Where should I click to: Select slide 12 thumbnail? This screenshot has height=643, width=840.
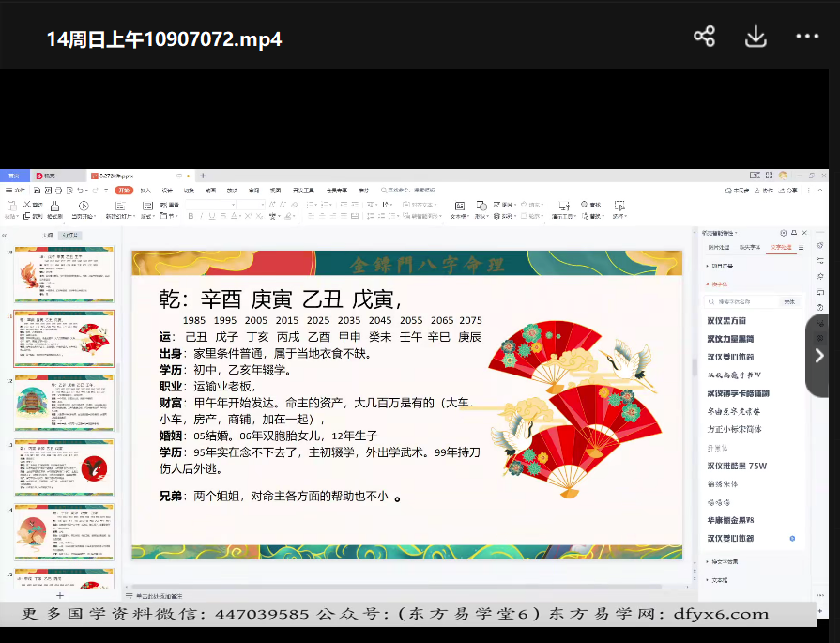tap(64, 403)
